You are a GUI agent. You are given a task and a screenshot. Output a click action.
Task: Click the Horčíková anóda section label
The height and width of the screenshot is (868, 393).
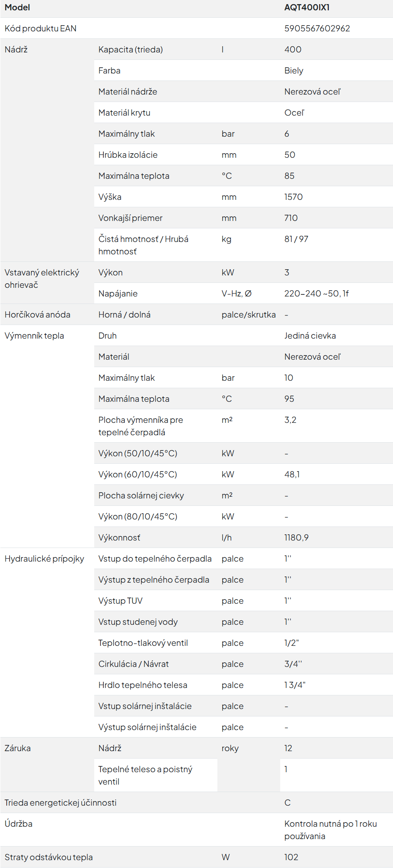click(x=38, y=315)
